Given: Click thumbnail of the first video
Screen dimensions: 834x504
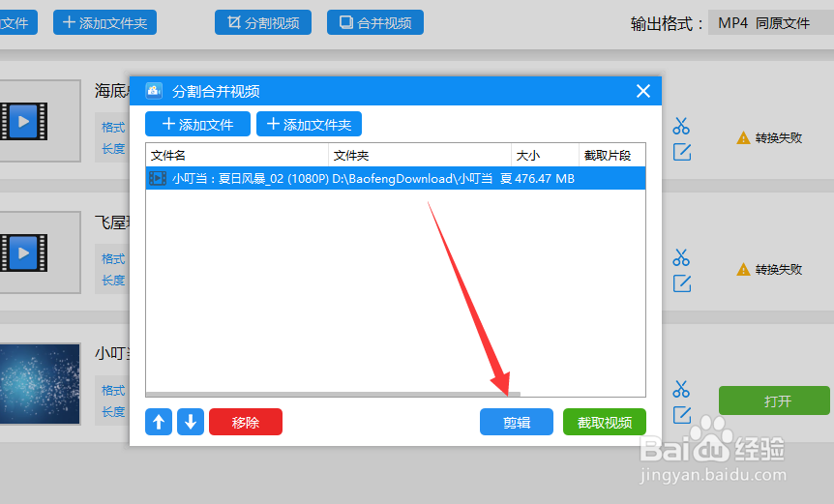Looking at the screenshot, I should tap(40, 121).
